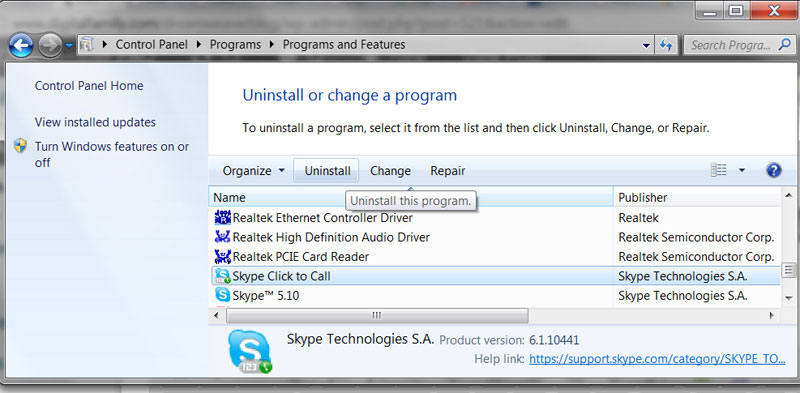
Task: Click the Back navigation arrow
Action: (x=21, y=46)
